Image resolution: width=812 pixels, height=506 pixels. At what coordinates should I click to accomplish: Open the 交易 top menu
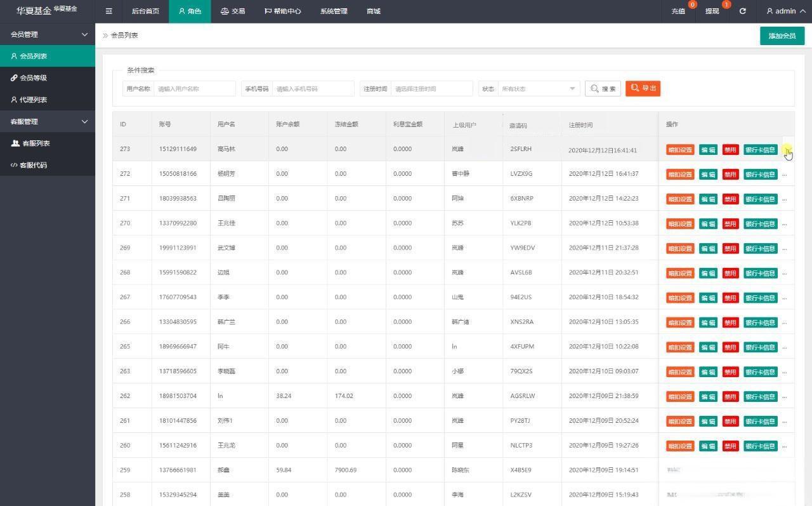[233, 11]
